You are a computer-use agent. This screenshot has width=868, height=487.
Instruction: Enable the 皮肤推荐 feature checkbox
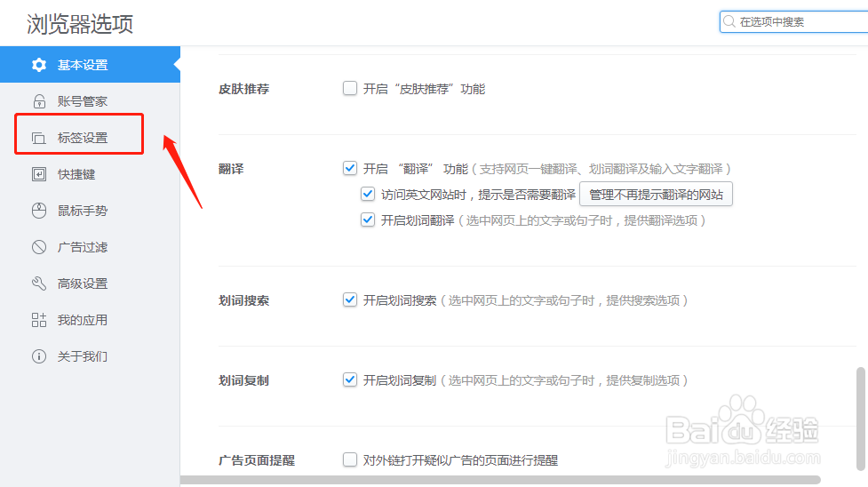(x=350, y=88)
